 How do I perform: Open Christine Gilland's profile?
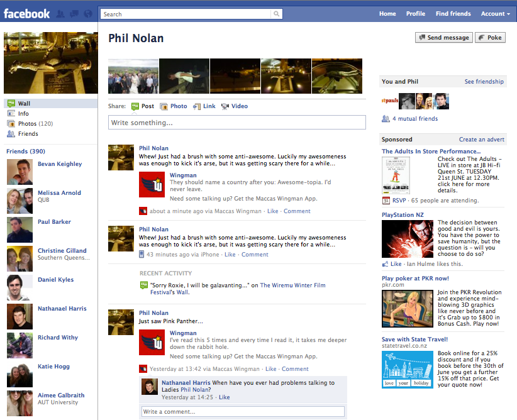click(x=62, y=250)
